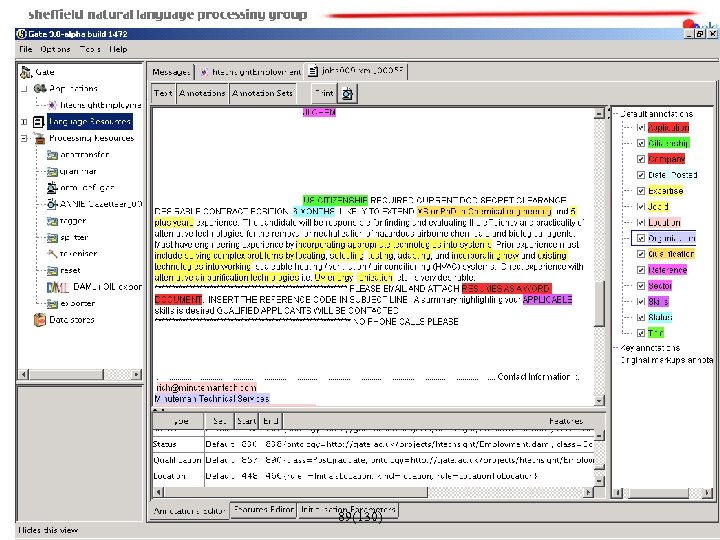This screenshot has height=540, width=720.
Task: Select the grammar resource icon
Action: (x=52, y=172)
